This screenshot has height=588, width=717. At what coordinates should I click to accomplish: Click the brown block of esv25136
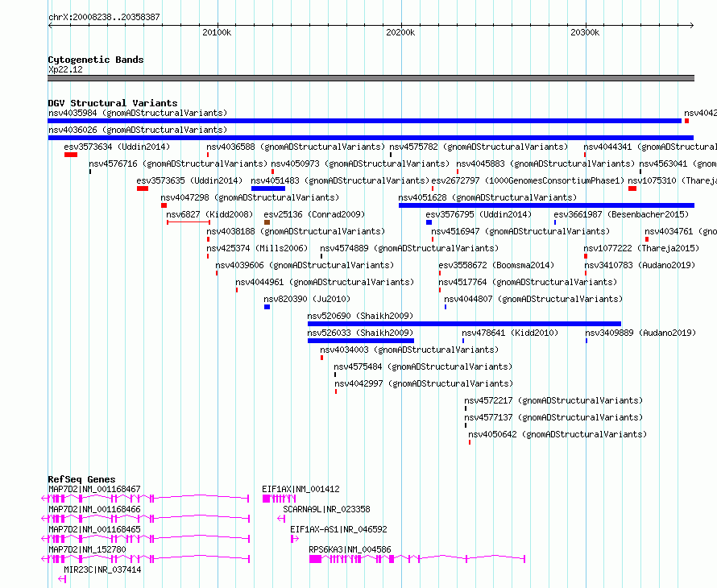(267, 222)
